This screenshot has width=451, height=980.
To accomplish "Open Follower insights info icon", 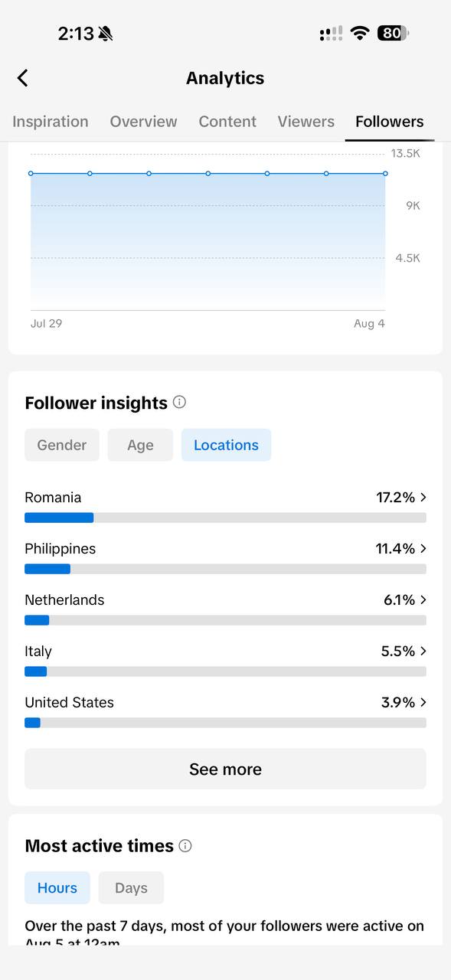I will click(x=179, y=402).
